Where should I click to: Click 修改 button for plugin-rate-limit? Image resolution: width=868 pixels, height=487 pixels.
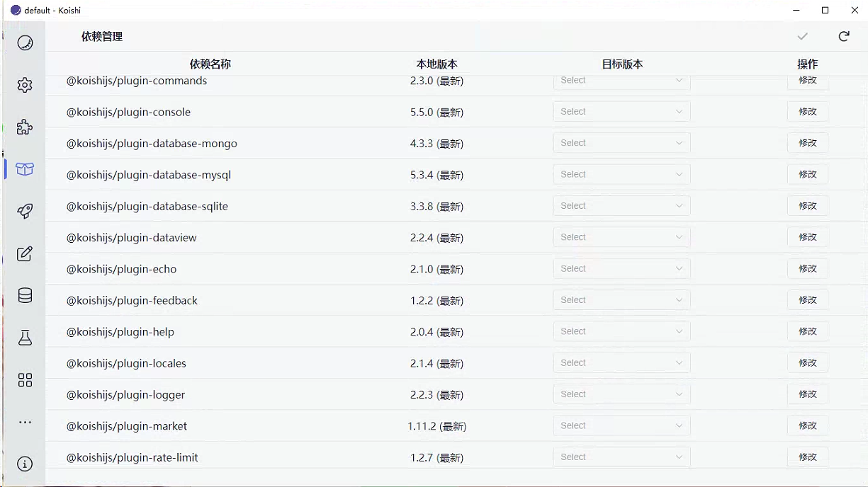click(808, 457)
